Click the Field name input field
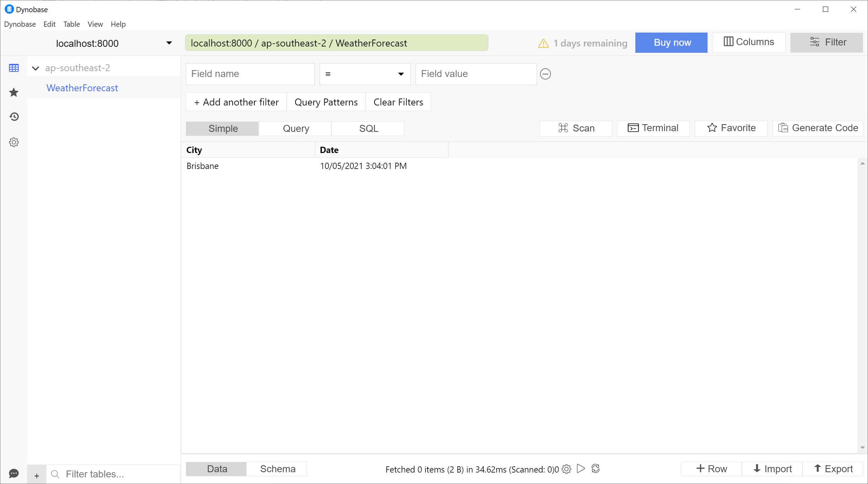Screen dimensions: 868x484 pyautogui.click(x=250, y=73)
